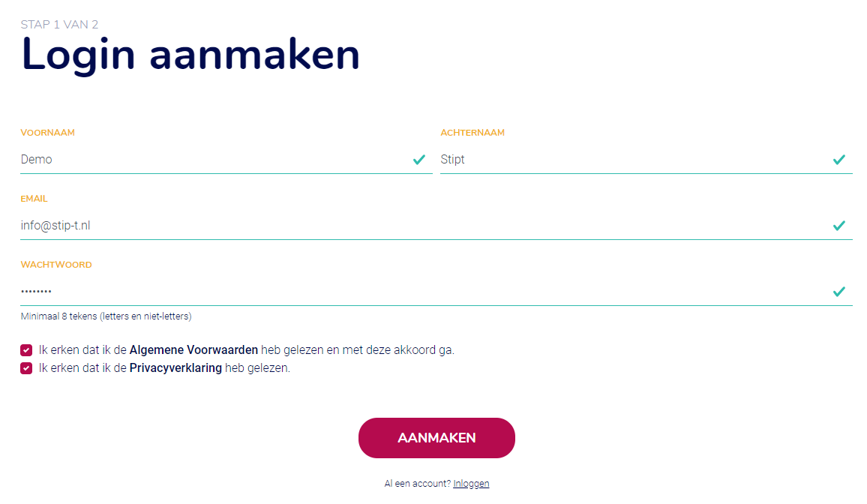Click the AANMAKEN button
Screen dimensions: 867x504
(x=436, y=438)
